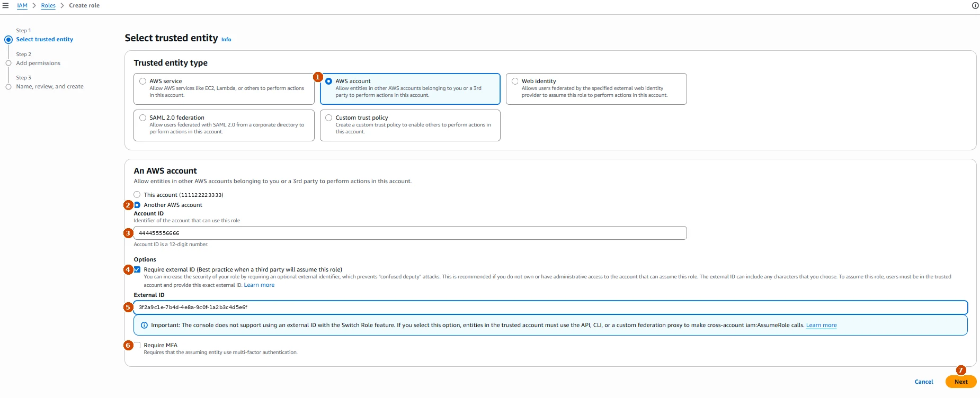Click the External ID label

149,295
